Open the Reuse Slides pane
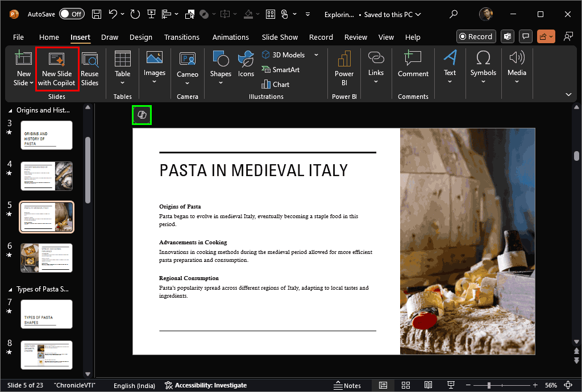 pyautogui.click(x=90, y=69)
